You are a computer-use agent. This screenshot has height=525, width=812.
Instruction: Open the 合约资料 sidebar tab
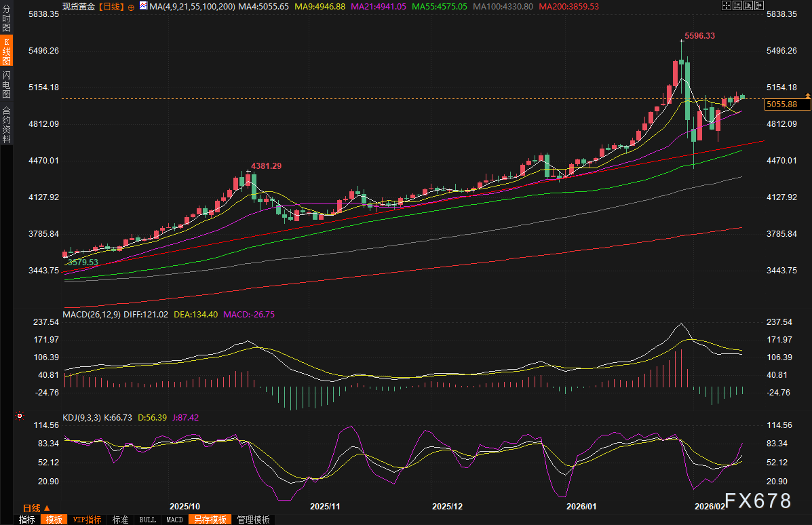tap(6, 124)
